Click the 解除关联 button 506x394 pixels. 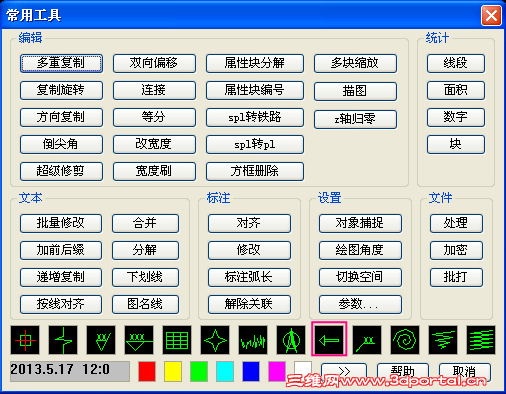click(249, 304)
